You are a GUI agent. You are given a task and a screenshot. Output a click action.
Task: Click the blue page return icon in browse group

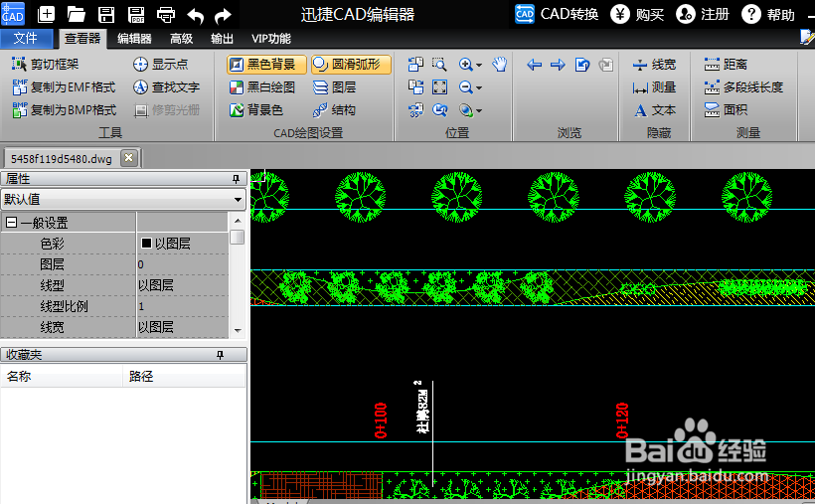(x=582, y=65)
